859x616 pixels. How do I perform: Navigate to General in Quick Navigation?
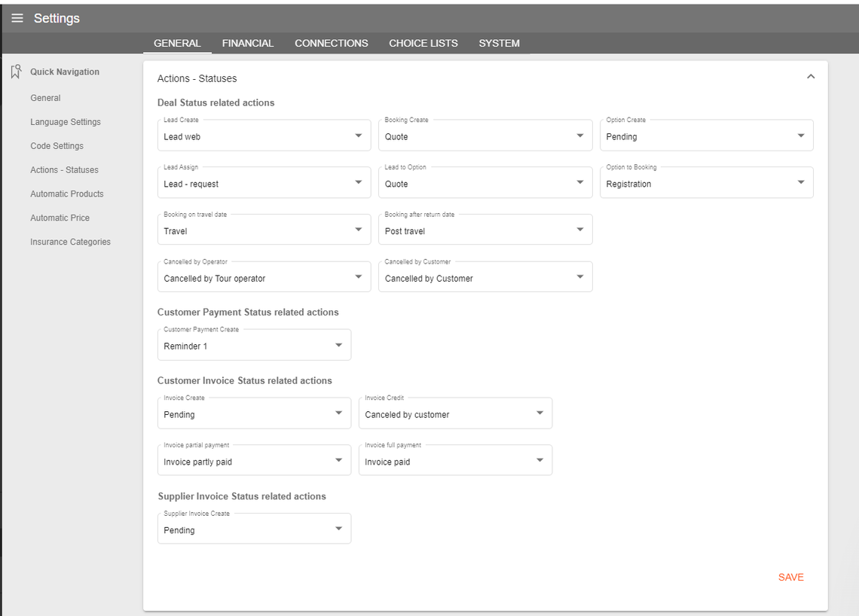point(45,98)
